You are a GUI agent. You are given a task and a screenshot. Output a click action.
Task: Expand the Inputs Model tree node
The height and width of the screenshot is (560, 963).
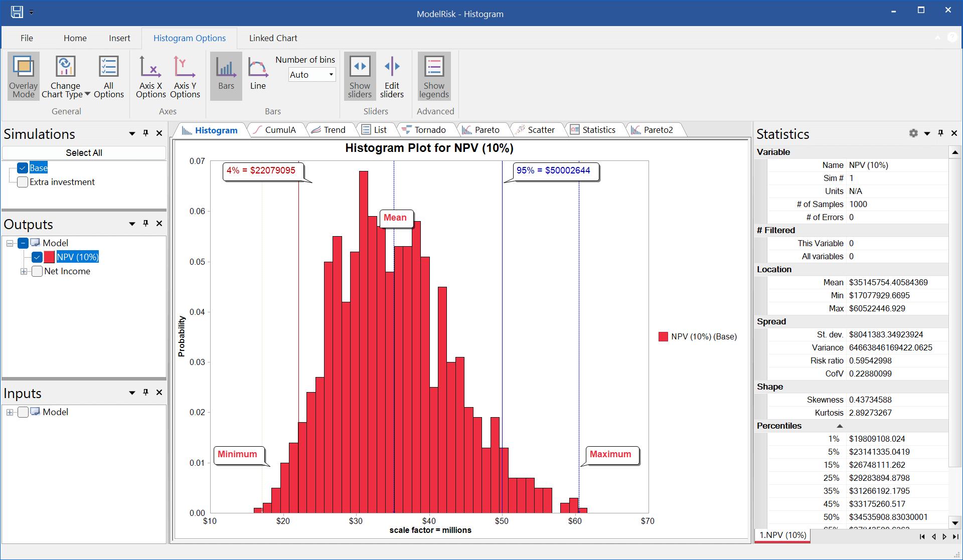point(10,412)
